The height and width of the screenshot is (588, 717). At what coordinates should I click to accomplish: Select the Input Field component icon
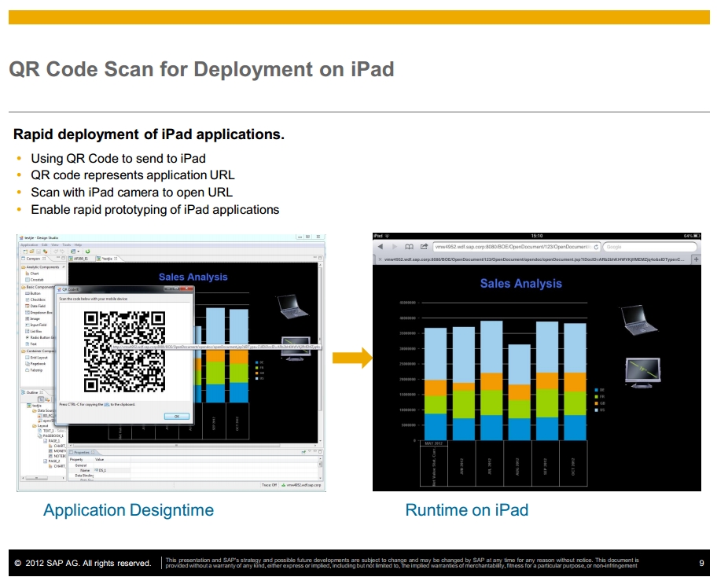(28, 325)
